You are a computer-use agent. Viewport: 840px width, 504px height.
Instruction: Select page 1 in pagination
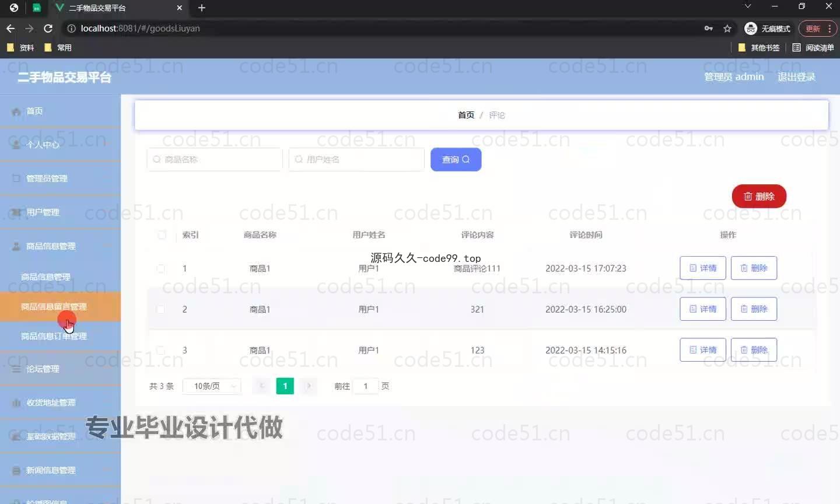[x=285, y=386]
